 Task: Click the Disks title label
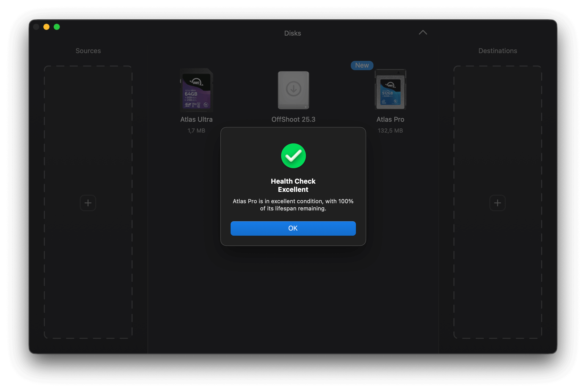(x=292, y=33)
